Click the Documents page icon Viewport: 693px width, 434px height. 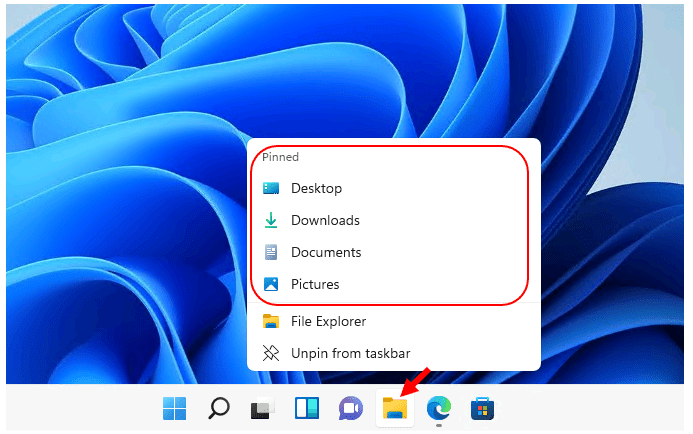(271, 252)
